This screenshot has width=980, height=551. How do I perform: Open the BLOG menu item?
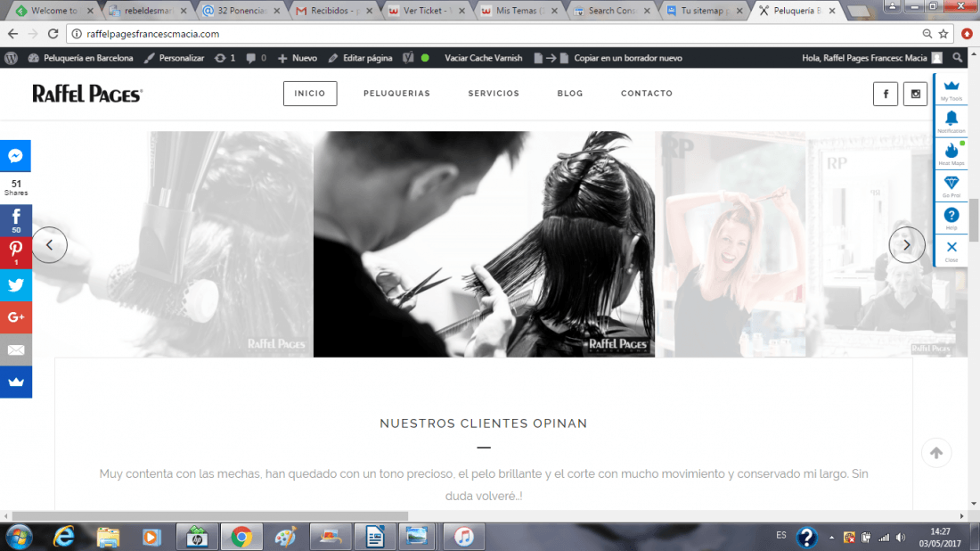point(570,94)
